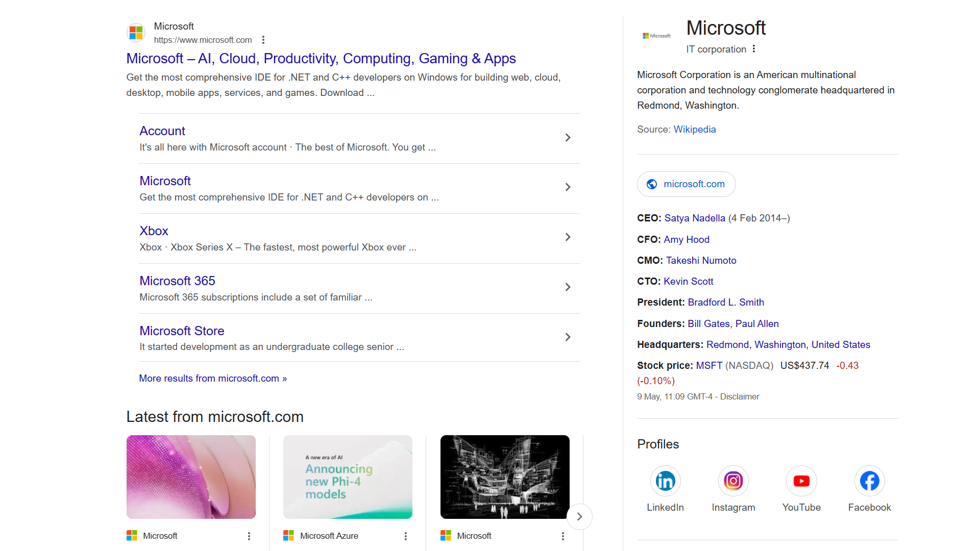The width and height of the screenshot is (980, 551).
Task: Open Amy Hood CFO link
Action: point(687,240)
